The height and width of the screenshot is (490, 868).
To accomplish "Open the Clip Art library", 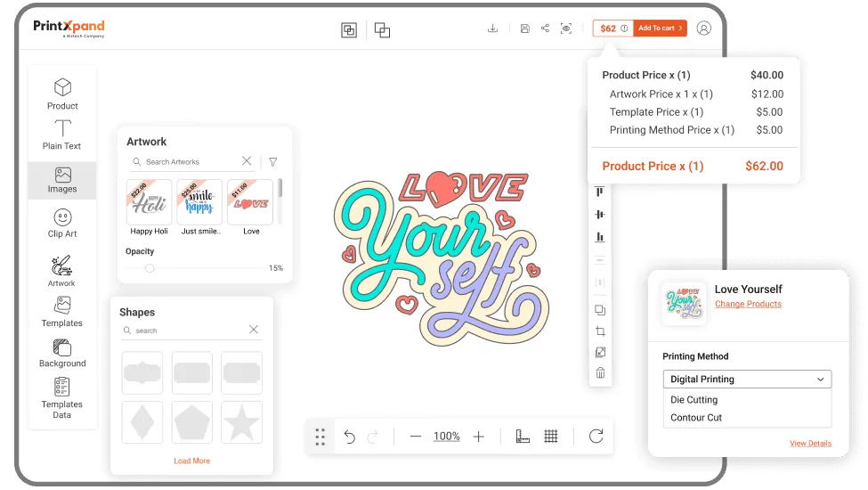I will click(x=62, y=223).
